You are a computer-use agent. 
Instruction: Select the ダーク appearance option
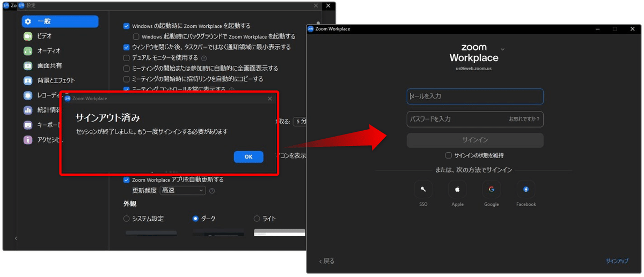195,219
